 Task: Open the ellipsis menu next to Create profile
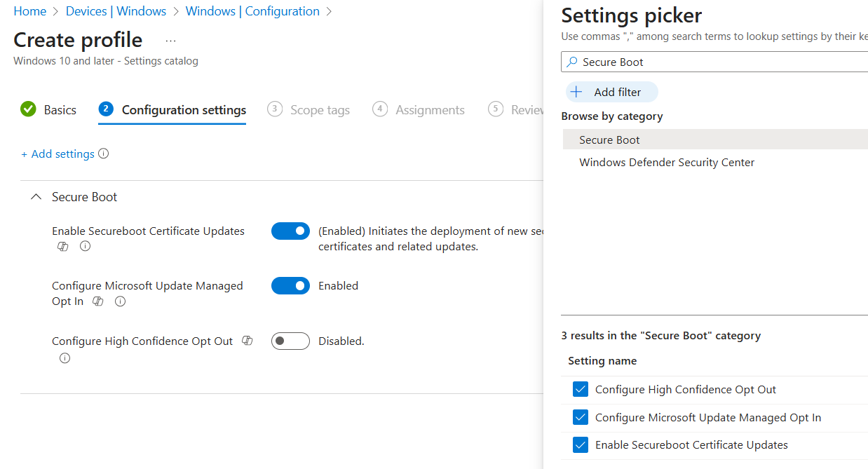click(x=170, y=41)
